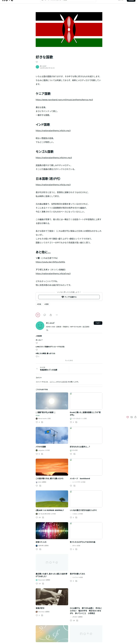This screenshot has width=138, height=644.
Task: Click the share icon below the article
Action: coord(51,315)
